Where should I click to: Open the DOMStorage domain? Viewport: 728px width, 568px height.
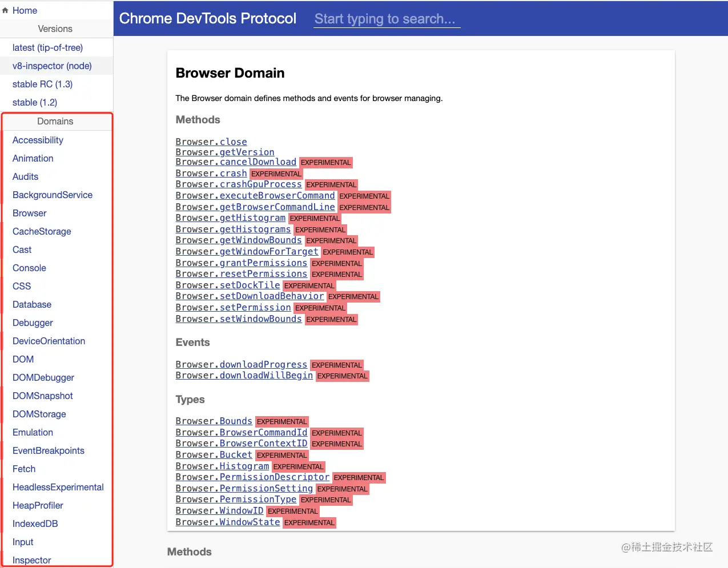pos(39,414)
